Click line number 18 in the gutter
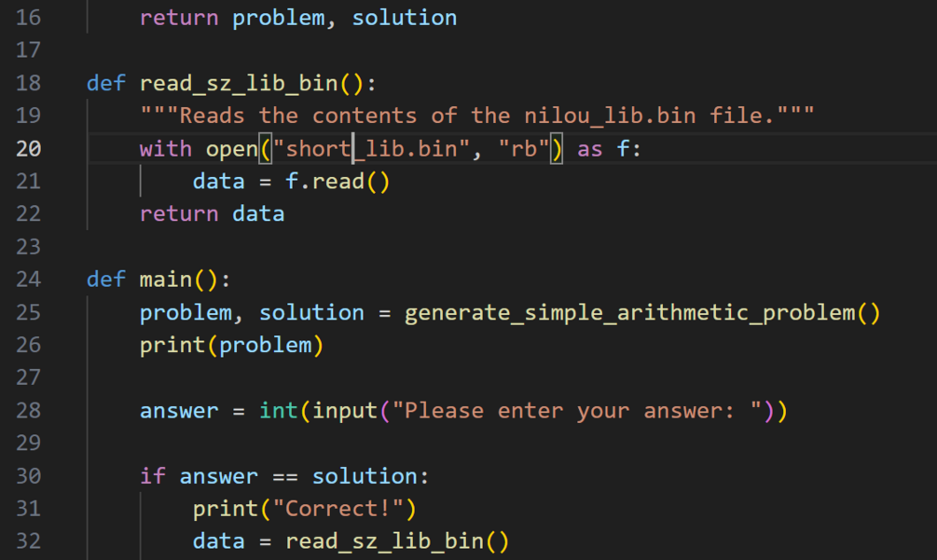This screenshot has width=937, height=560. (x=29, y=83)
